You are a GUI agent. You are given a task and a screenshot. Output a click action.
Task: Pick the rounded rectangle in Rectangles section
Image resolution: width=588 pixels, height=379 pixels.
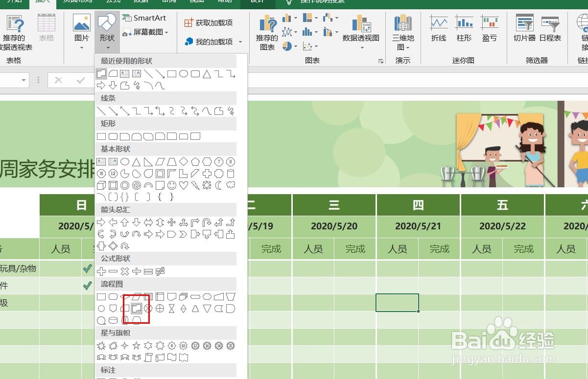(x=113, y=136)
